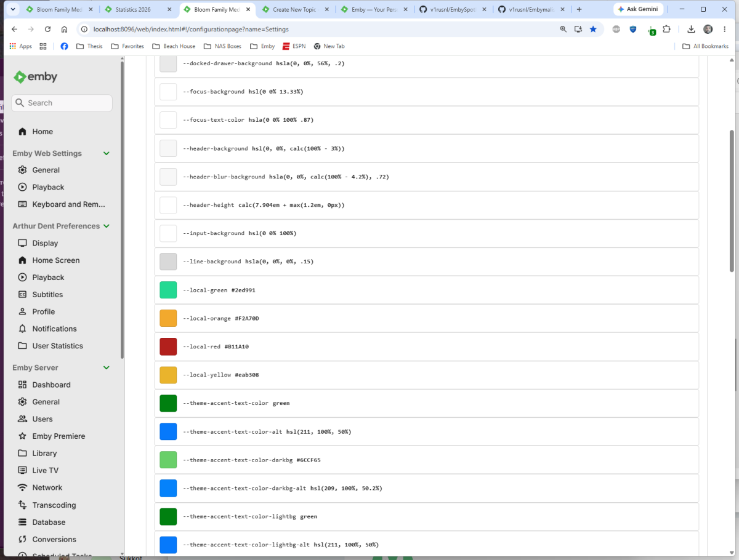Viewport: 739px width, 560px height.
Task: Open Database settings
Action: pos(49,522)
